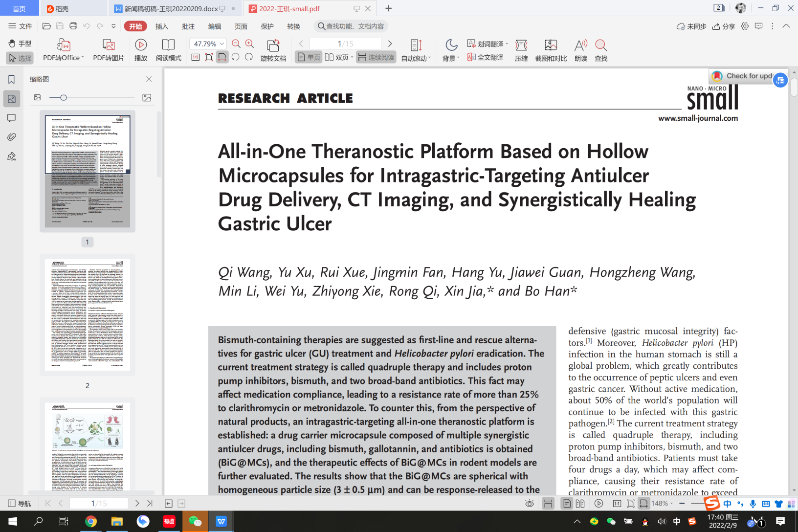Switch to the 保护 ribbon tab
Image resolution: width=798 pixels, height=532 pixels.
267,26
